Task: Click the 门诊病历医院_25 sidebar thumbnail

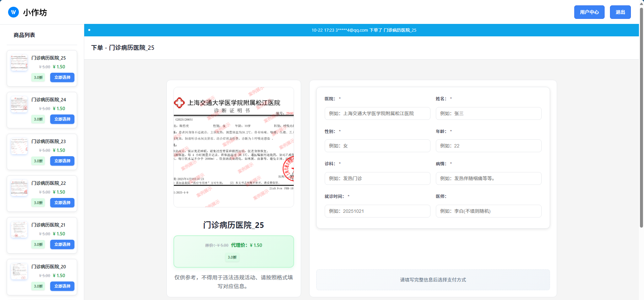Action: (19, 63)
